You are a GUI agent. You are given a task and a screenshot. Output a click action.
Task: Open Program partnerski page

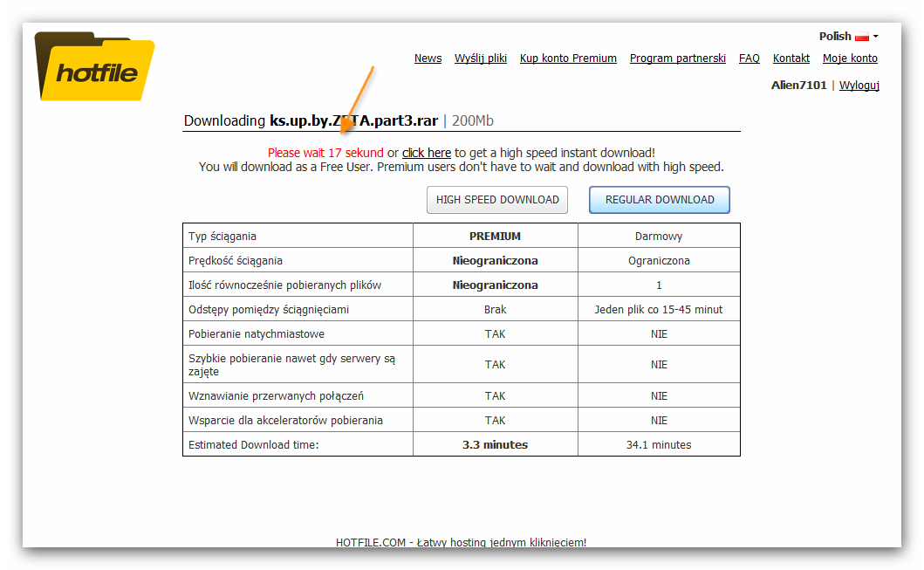[x=678, y=58]
